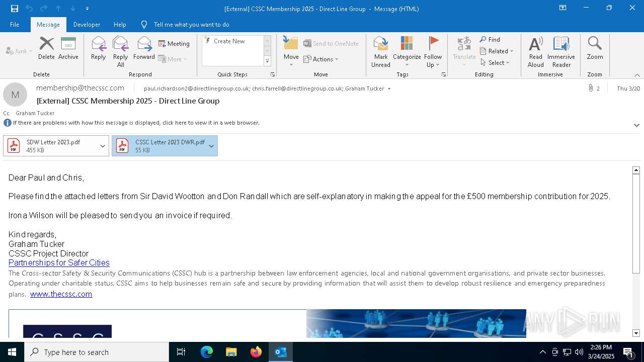
Task: Launch Immersive Reader
Action: pos(561,52)
